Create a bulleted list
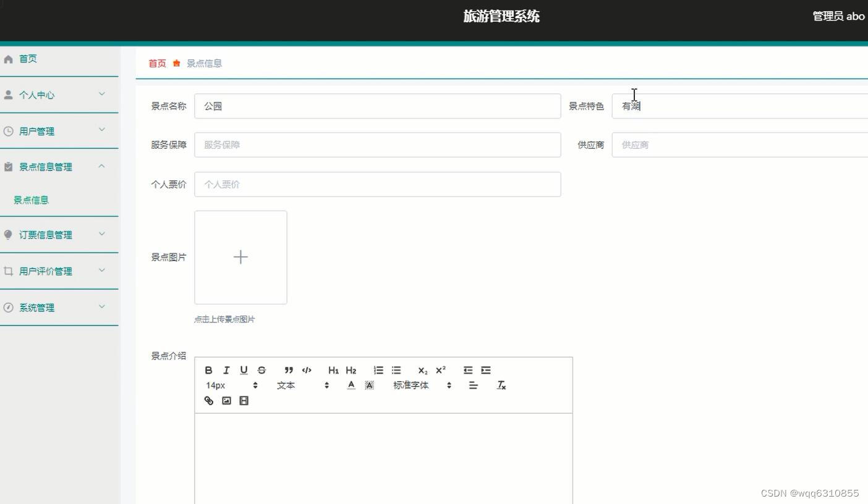Image resolution: width=868 pixels, height=504 pixels. 396,370
